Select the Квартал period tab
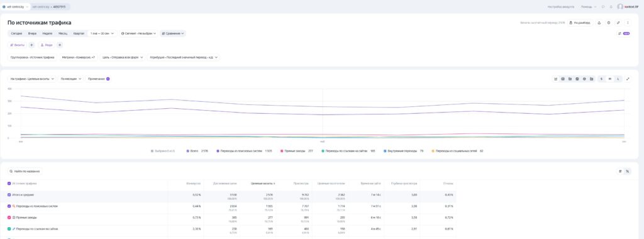This screenshot has width=644, height=239. pyautogui.click(x=79, y=34)
